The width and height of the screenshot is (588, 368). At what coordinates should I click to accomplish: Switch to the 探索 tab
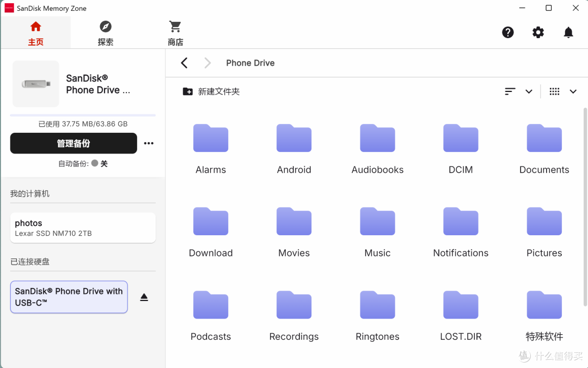coord(106,33)
